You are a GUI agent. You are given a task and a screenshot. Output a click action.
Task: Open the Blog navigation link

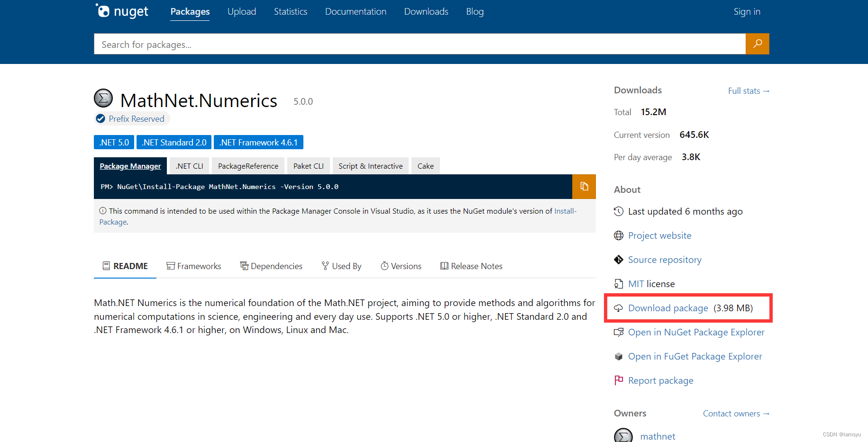click(475, 11)
